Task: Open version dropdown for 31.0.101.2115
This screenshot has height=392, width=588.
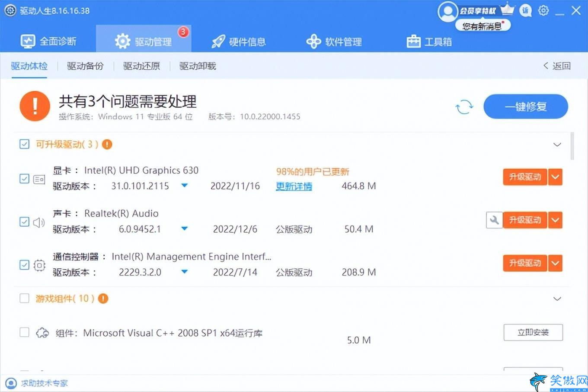Action: coord(185,186)
